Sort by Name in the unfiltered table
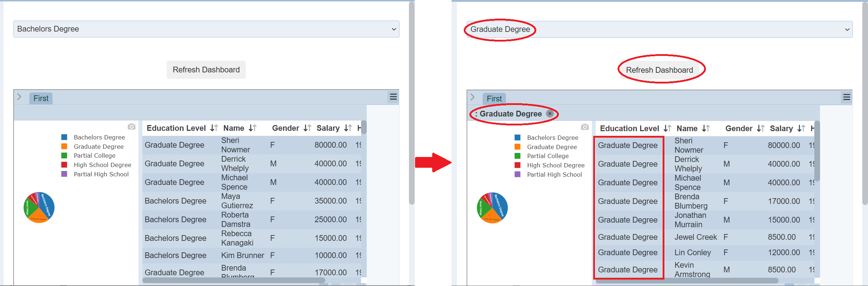Viewport: 868px width, 286px height. coord(253,128)
